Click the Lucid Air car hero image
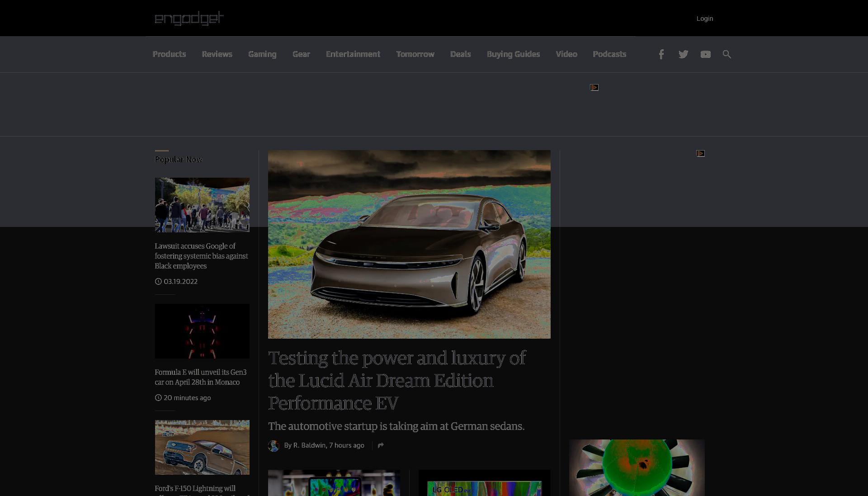 [x=409, y=244]
